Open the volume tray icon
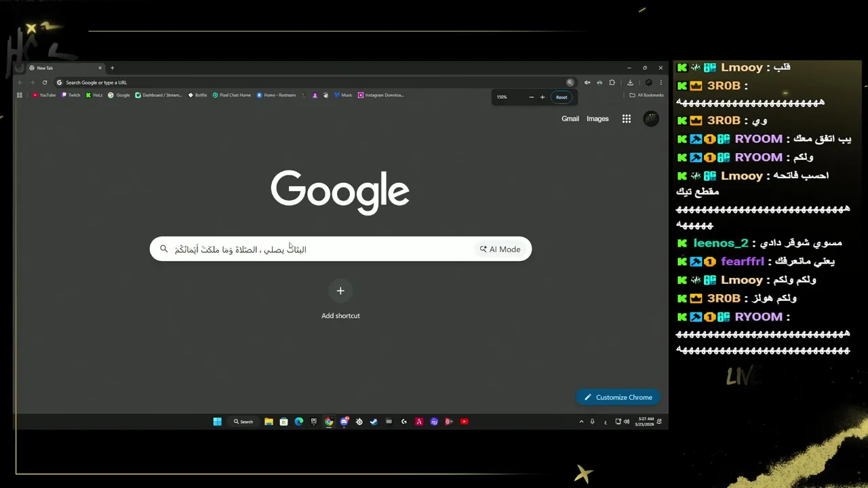This screenshot has width=868, height=488. (x=627, y=422)
